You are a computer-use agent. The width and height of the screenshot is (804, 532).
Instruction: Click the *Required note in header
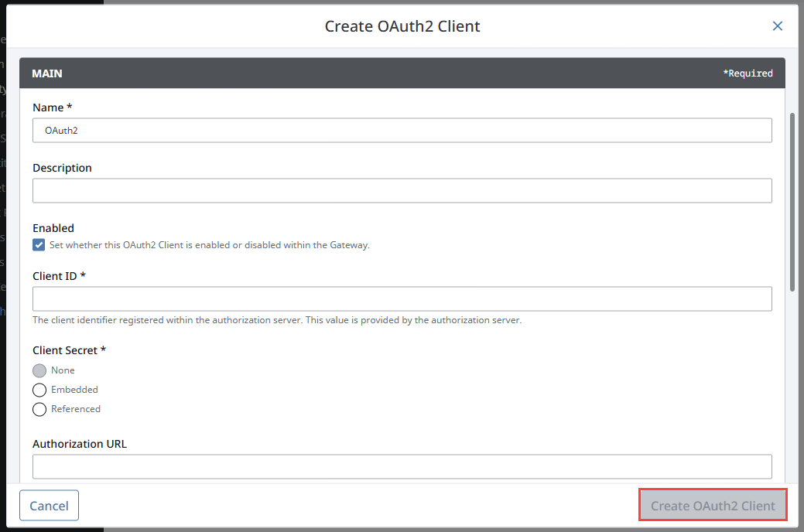(x=748, y=73)
